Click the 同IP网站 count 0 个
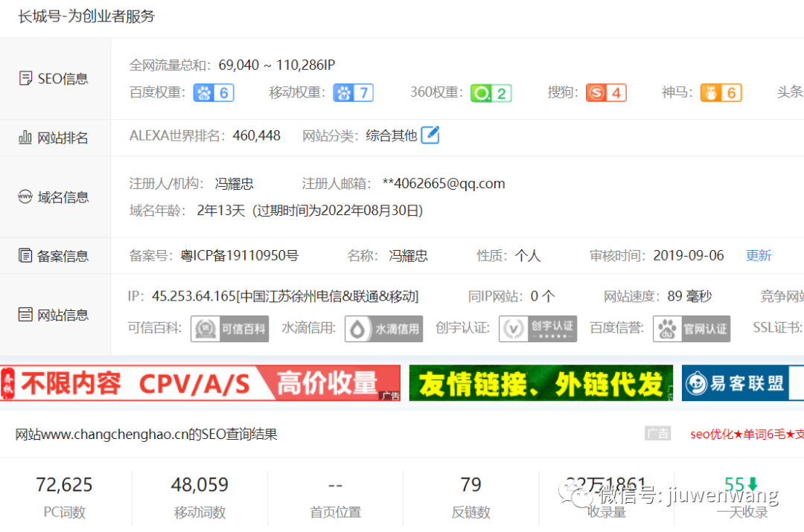The image size is (804, 532). pos(543,296)
